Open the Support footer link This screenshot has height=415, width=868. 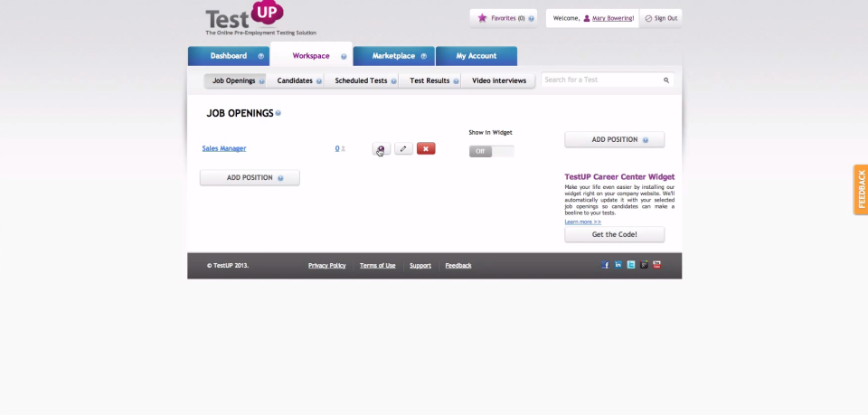[420, 266]
